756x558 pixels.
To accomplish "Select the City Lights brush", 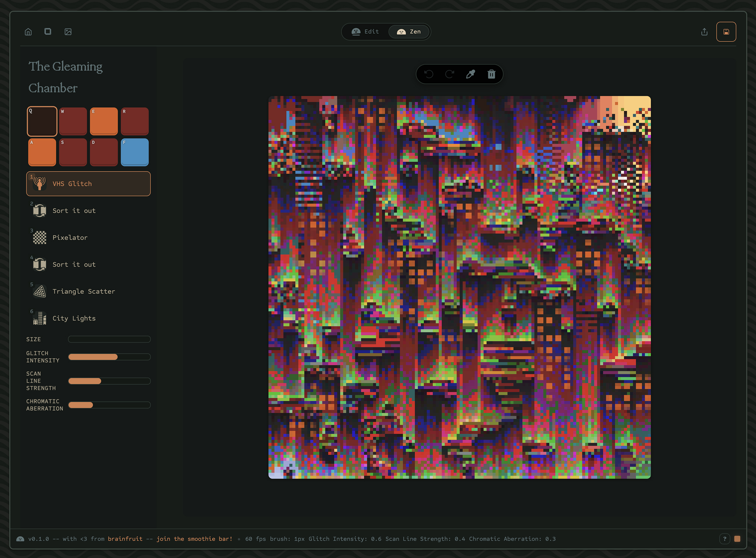I will [x=74, y=318].
